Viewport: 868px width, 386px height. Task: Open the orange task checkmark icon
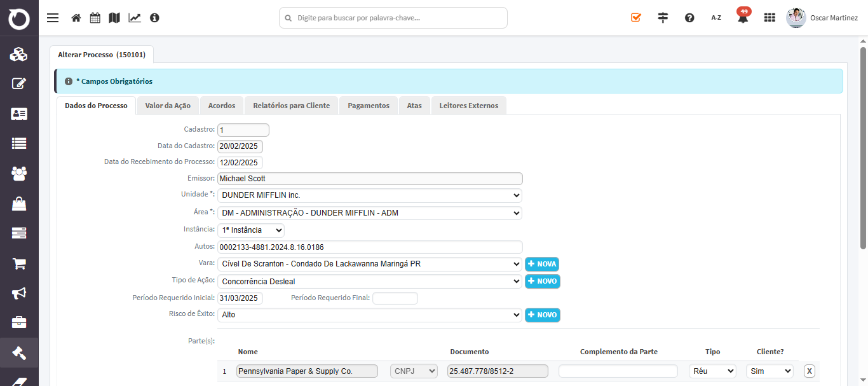click(636, 18)
